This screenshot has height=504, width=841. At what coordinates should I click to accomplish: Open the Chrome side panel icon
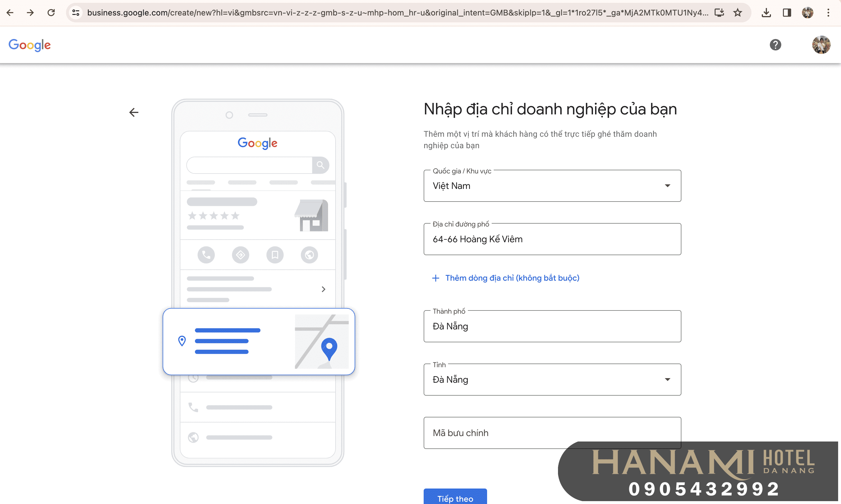coord(787,13)
